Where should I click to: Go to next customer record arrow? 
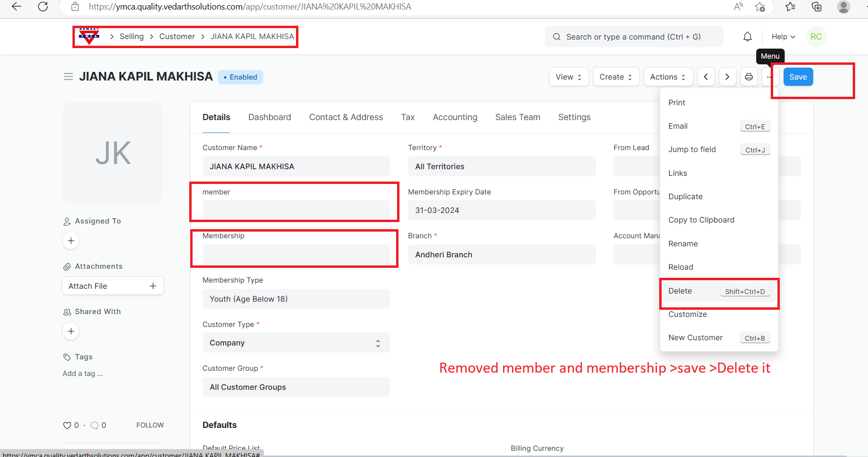pos(727,77)
